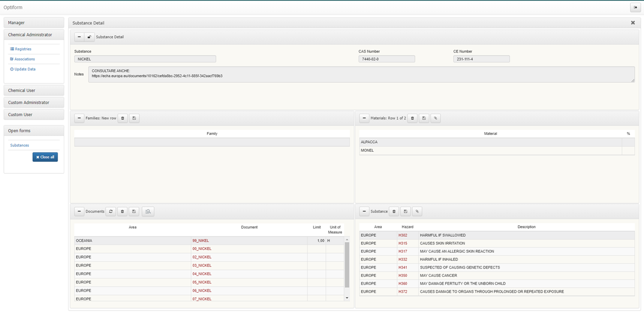The height and width of the screenshot is (313, 644).
Task: Open the Chemical User menu section
Action: pos(33,90)
